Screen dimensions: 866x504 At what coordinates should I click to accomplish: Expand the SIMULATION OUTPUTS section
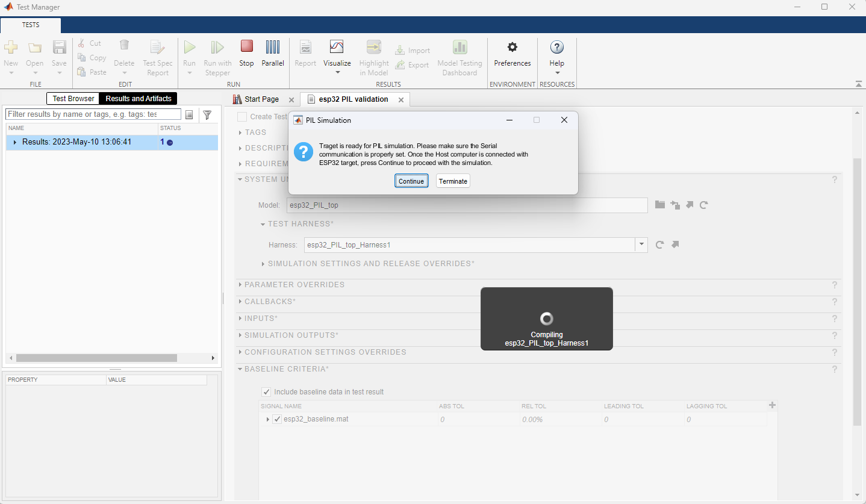coord(240,335)
